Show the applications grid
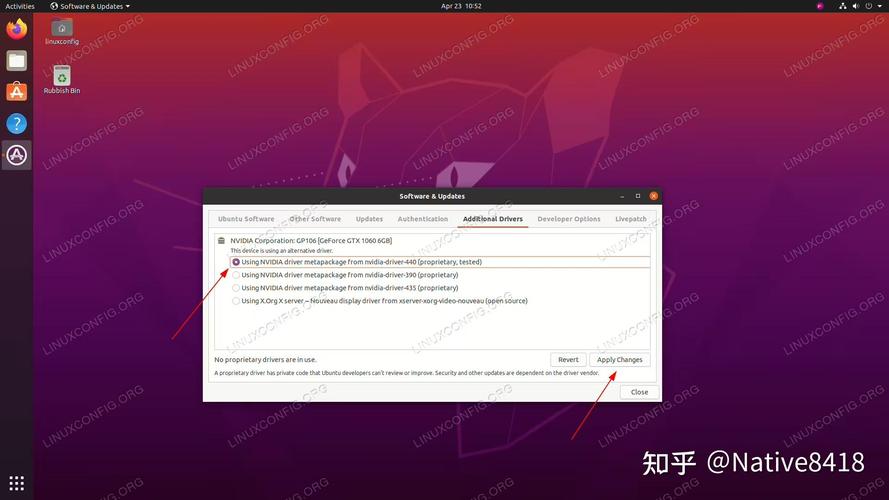This screenshot has height=500, width=889. pos(16,483)
